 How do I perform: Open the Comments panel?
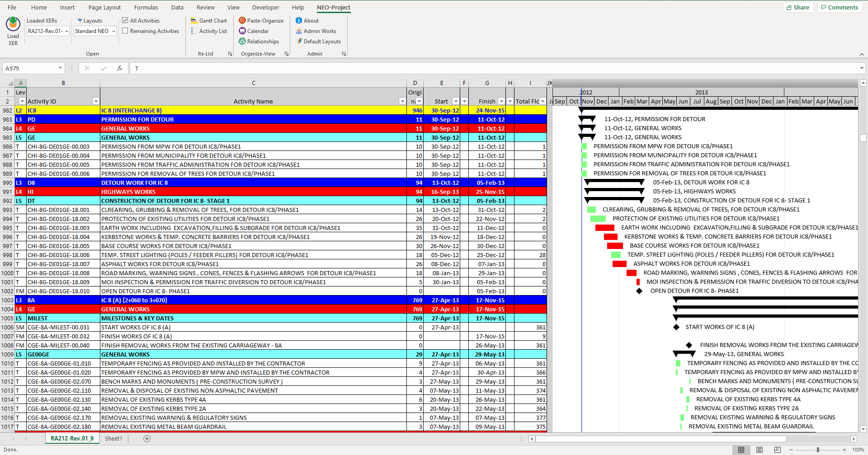pos(840,7)
